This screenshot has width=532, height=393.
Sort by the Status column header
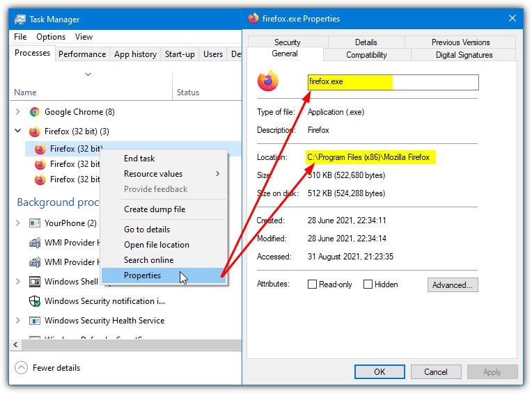point(188,93)
